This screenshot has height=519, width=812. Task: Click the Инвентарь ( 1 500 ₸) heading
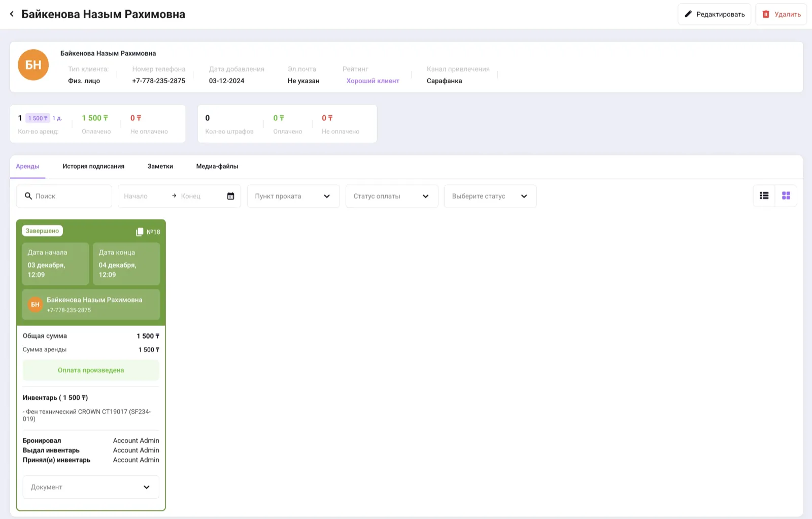coord(55,398)
